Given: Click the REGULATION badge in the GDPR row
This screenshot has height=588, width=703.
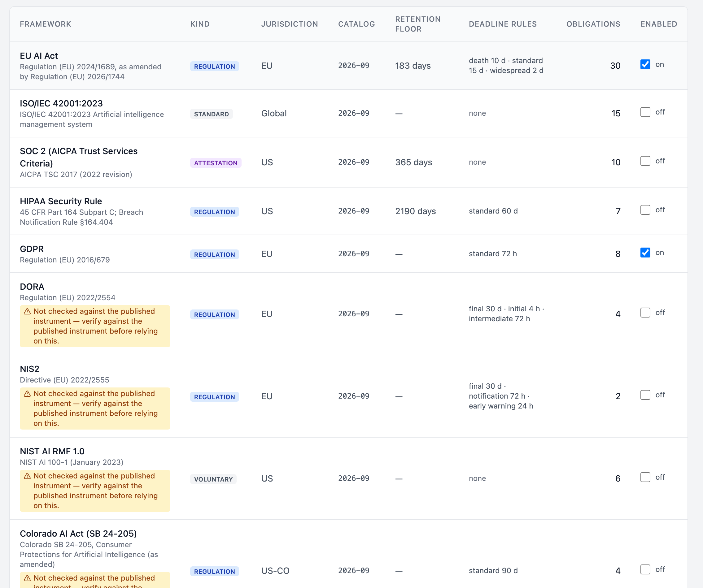Looking at the screenshot, I should [215, 254].
